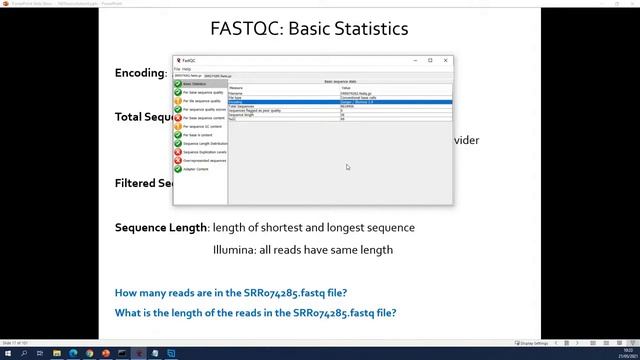640x360 pixels.
Task: Go to next slide using status bar arrow
Action: 577,343
